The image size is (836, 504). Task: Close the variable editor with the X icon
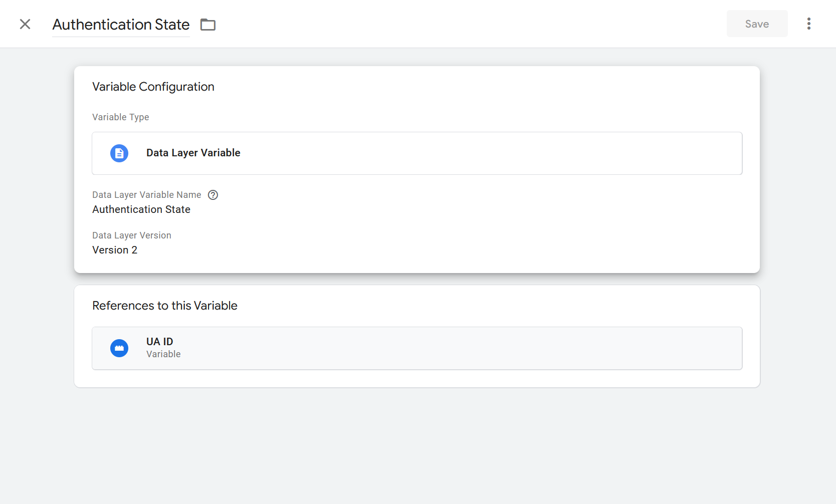[25, 24]
